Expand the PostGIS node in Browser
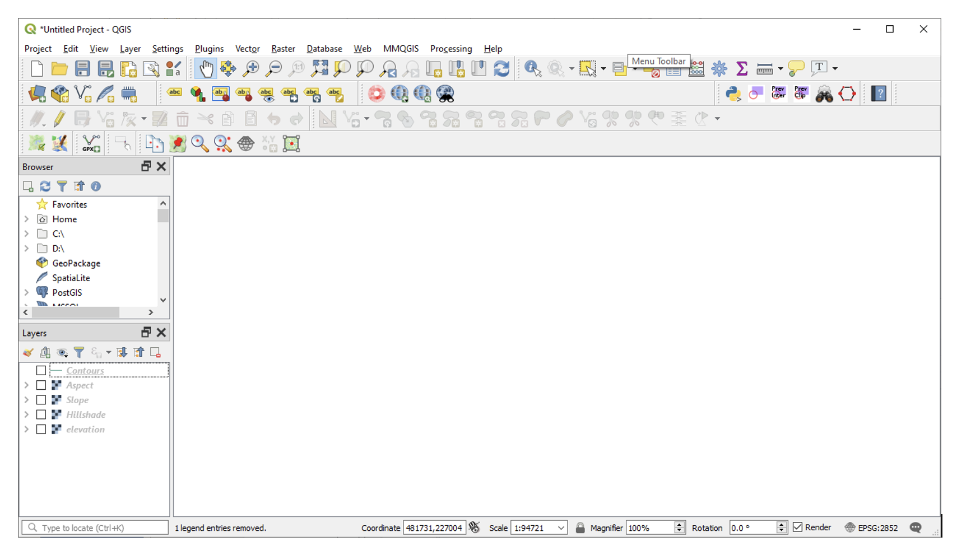The height and width of the screenshot is (560, 957). (x=26, y=292)
